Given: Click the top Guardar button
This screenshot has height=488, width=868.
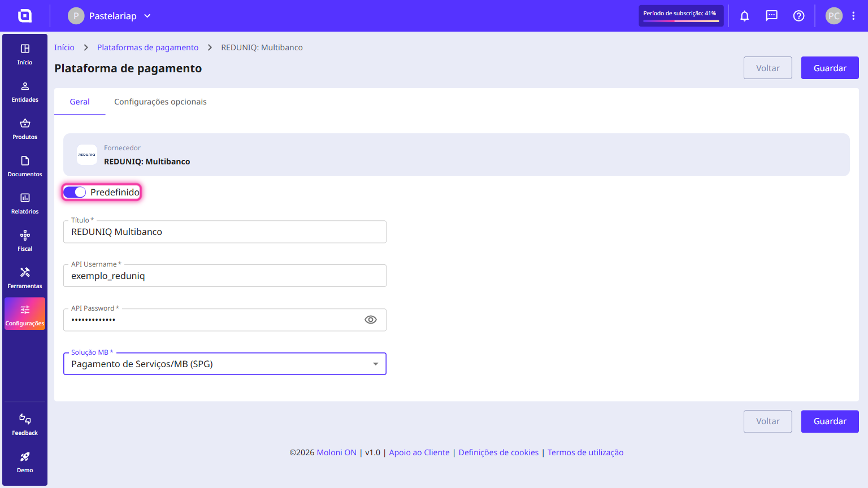Looking at the screenshot, I should pyautogui.click(x=830, y=68).
